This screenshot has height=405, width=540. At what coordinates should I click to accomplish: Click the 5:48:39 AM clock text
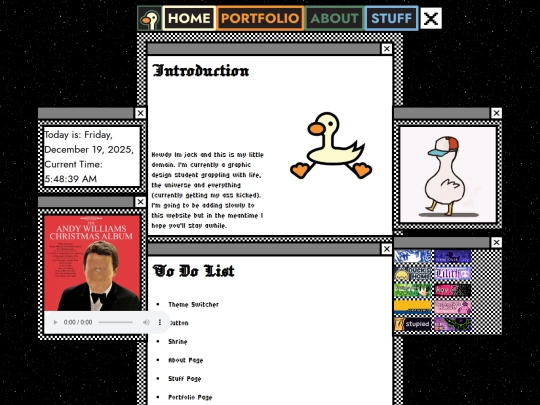pyautogui.click(x=71, y=179)
